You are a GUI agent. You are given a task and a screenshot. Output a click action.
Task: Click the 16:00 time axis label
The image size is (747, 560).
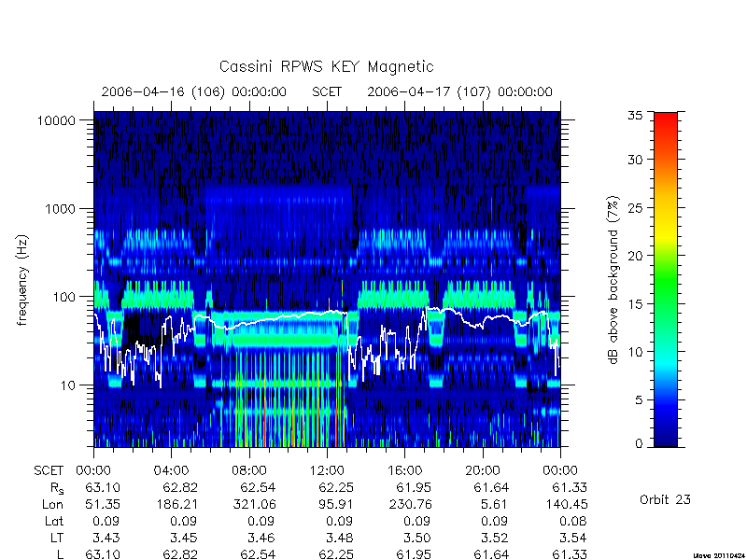(x=405, y=471)
